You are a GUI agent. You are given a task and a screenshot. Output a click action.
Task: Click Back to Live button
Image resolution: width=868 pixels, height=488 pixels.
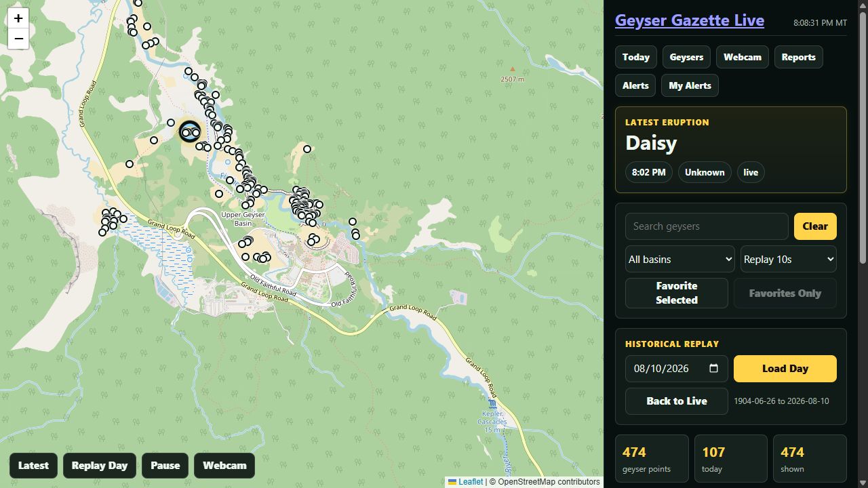tap(677, 401)
